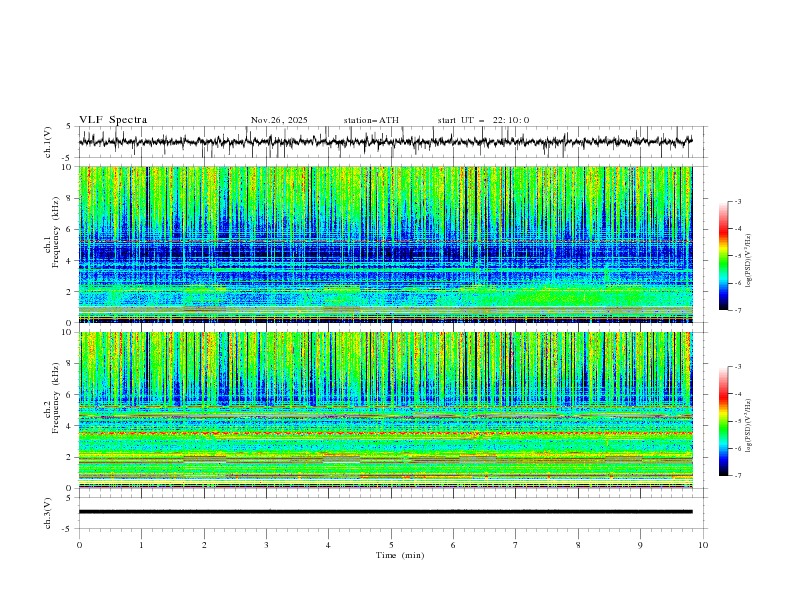Click time axis tick label "7"
The height and width of the screenshot is (612, 792).
(516, 545)
